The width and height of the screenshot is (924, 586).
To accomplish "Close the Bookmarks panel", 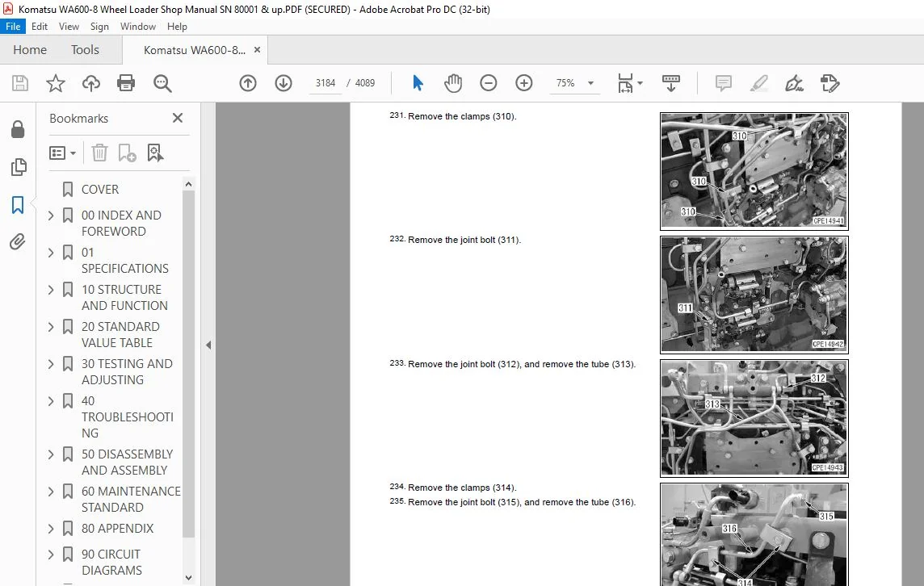I will tap(178, 118).
